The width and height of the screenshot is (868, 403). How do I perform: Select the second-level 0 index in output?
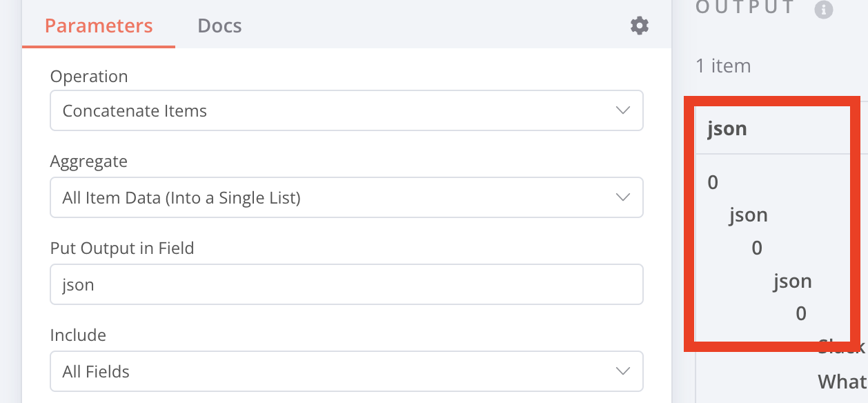tap(757, 248)
